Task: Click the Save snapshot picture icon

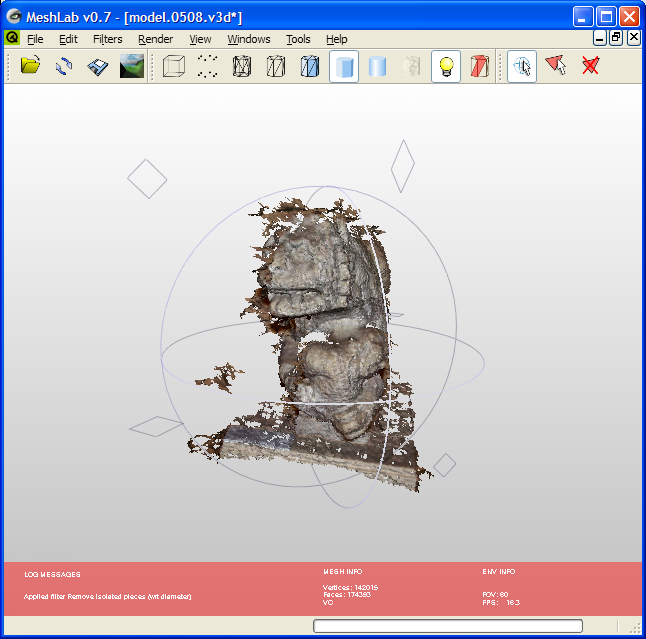Action: tap(131, 67)
